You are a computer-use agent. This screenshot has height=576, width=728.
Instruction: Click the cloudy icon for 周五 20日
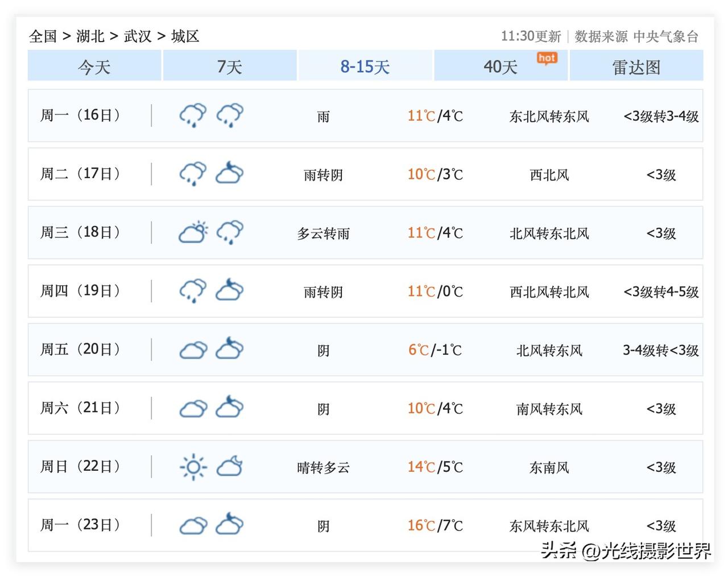(x=193, y=349)
